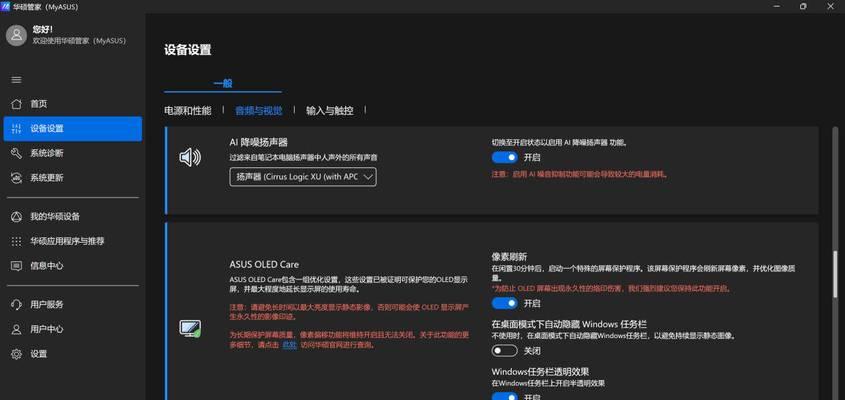Click the ASUS device icon beside 我的华硕设备
The height and width of the screenshot is (400, 845).
click(17, 217)
